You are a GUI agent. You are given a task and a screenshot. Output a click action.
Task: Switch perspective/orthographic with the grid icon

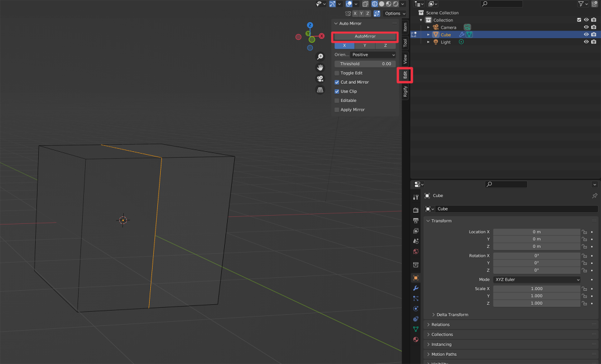pos(320,90)
